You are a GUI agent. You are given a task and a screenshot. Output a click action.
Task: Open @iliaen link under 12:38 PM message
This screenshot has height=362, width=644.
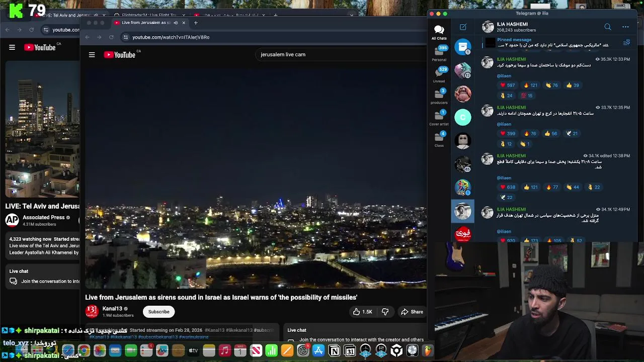coord(504,178)
